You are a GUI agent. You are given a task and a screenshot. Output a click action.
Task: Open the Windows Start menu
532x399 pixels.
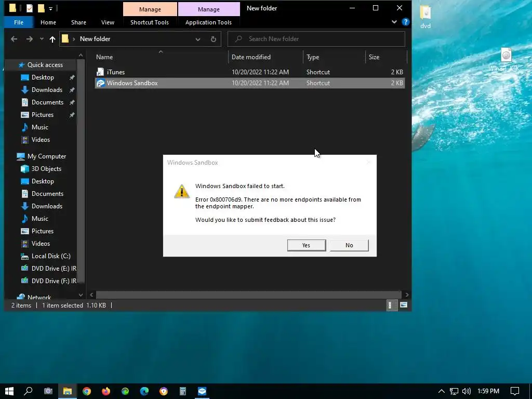click(9, 391)
